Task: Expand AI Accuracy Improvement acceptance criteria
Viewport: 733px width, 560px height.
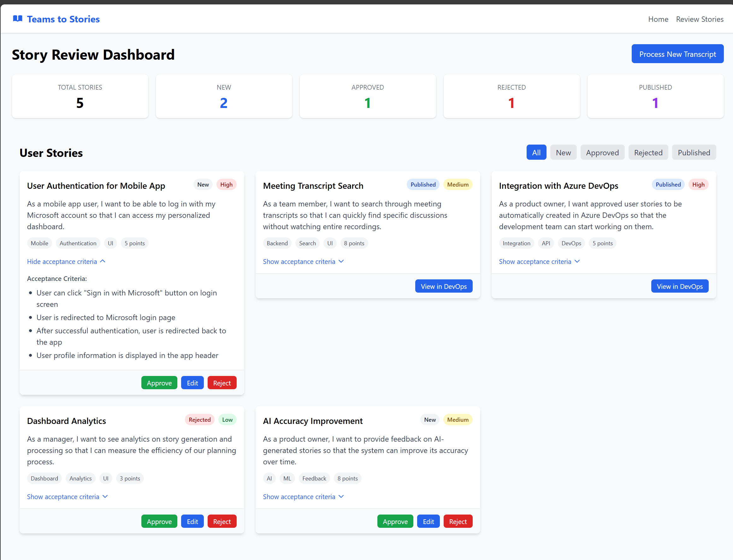Action: click(303, 497)
